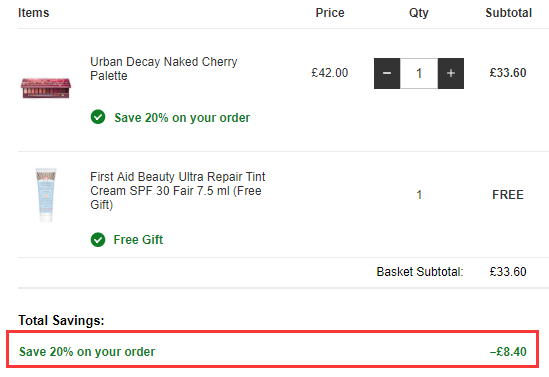
Task: Click the green checkmark beside Save 20%
Action: [98, 117]
